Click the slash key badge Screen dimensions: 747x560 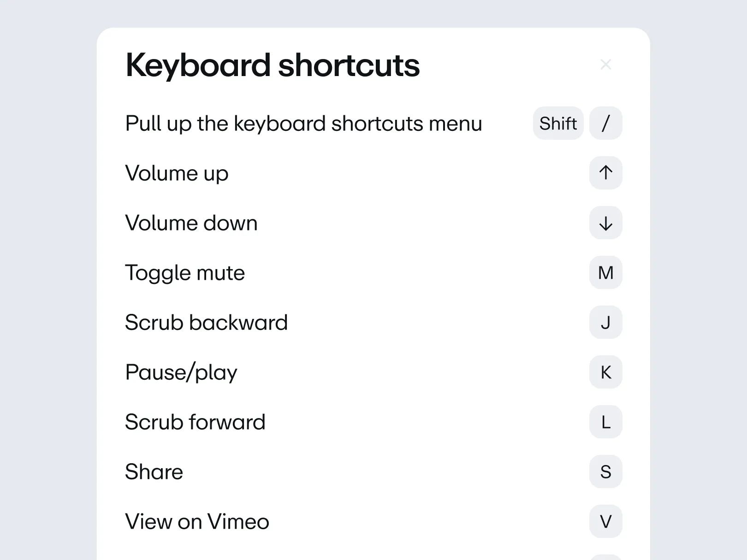pyautogui.click(x=605, y=123)
